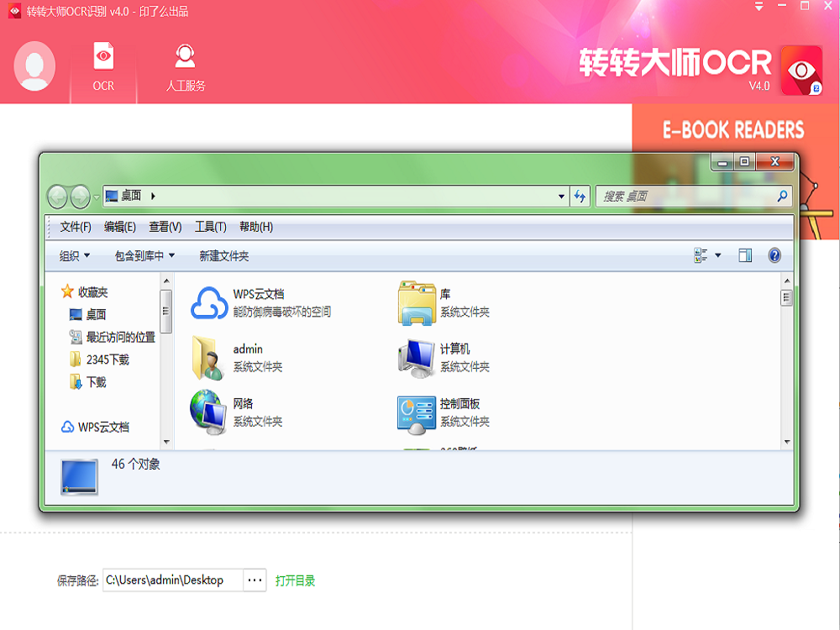Expand the 包含到库中 dropdown
Viewport: 840px width, 630px height.
tap(144, 256)
